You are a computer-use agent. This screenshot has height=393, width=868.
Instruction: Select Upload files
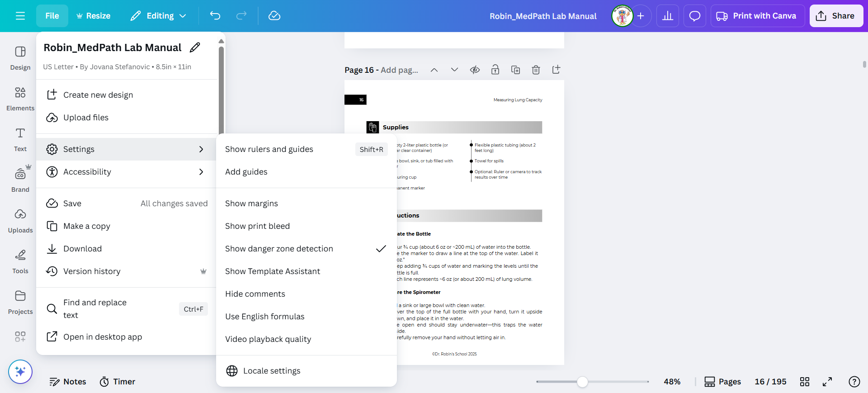pyautogui.click(x=127, y=118)
